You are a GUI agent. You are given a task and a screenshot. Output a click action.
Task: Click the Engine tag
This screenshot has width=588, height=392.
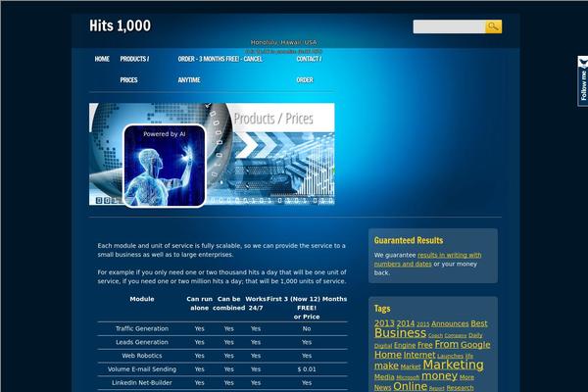tap(405, 345)
